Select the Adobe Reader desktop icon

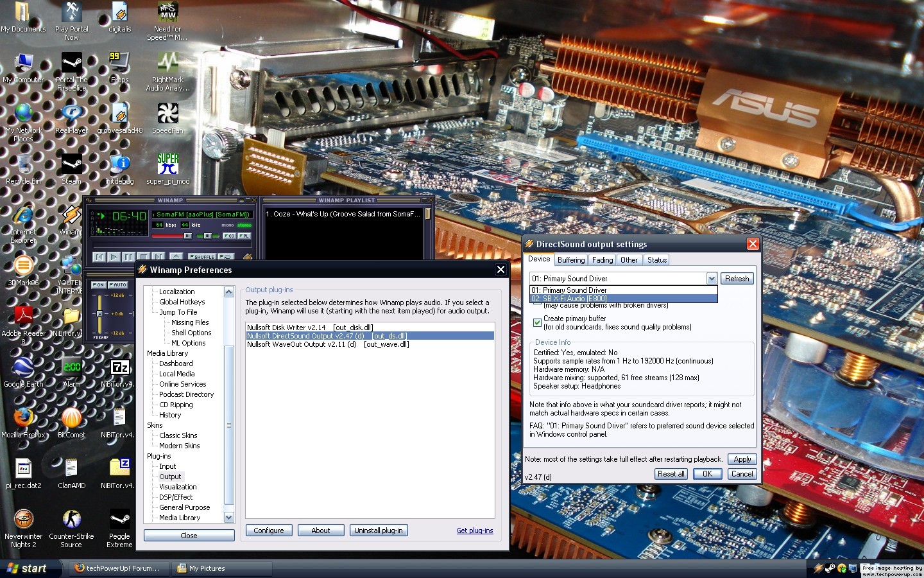pyautogui.click(x=23, y=325)
